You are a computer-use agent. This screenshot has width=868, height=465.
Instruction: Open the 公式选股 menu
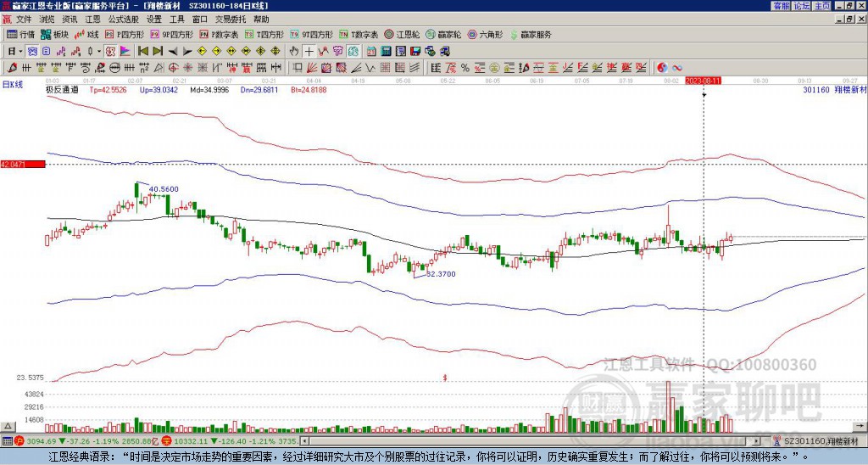coord(123,20)
